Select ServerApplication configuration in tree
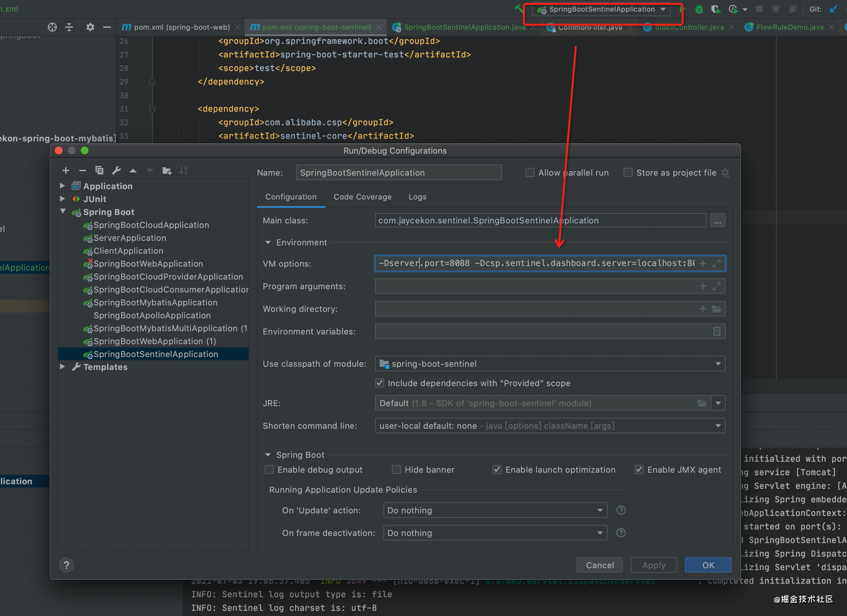 pos(129,238)
